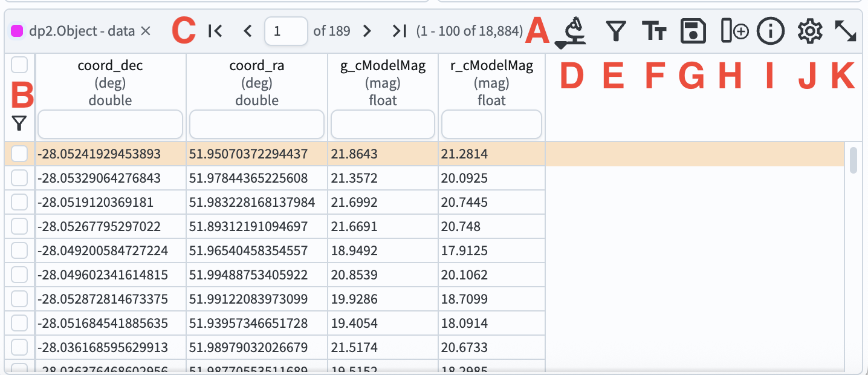This screenshot has height=375, width=868.
Task: Select cell 20.748
Action: (x=491, y=227)
